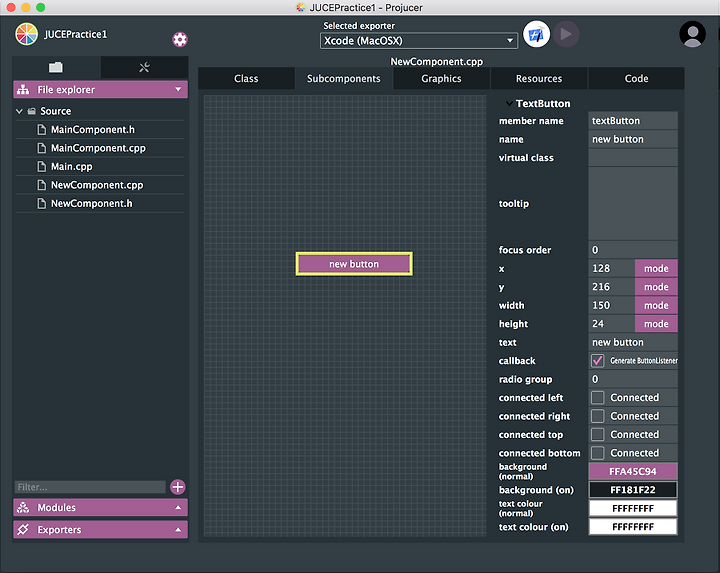This screenshot has height=573, width=720.
Task: Switch to the Code tab
Action: [636, 79]
